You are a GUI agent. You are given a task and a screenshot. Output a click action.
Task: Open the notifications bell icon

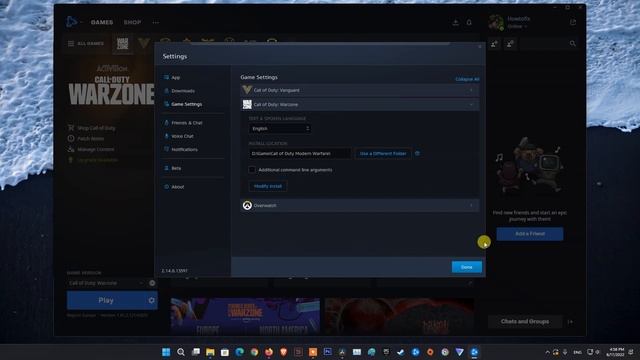(x=469, y=22)
